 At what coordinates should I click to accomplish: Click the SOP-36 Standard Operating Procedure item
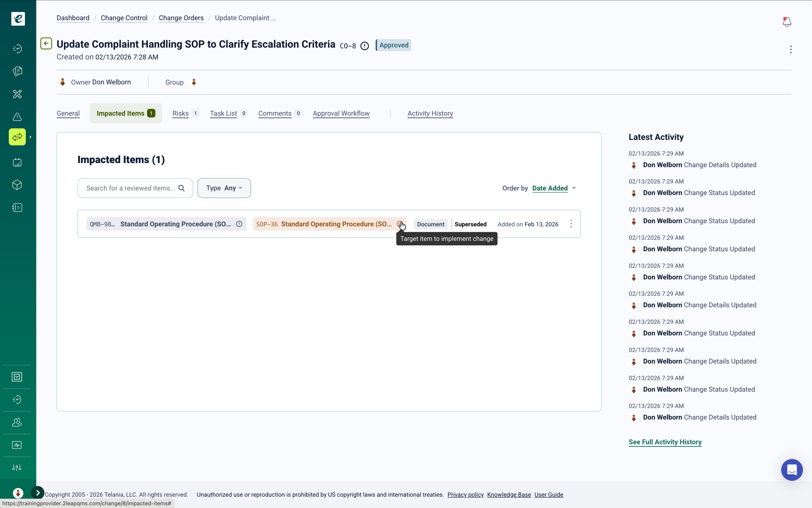pyautogui.click(x=330, y=224)
